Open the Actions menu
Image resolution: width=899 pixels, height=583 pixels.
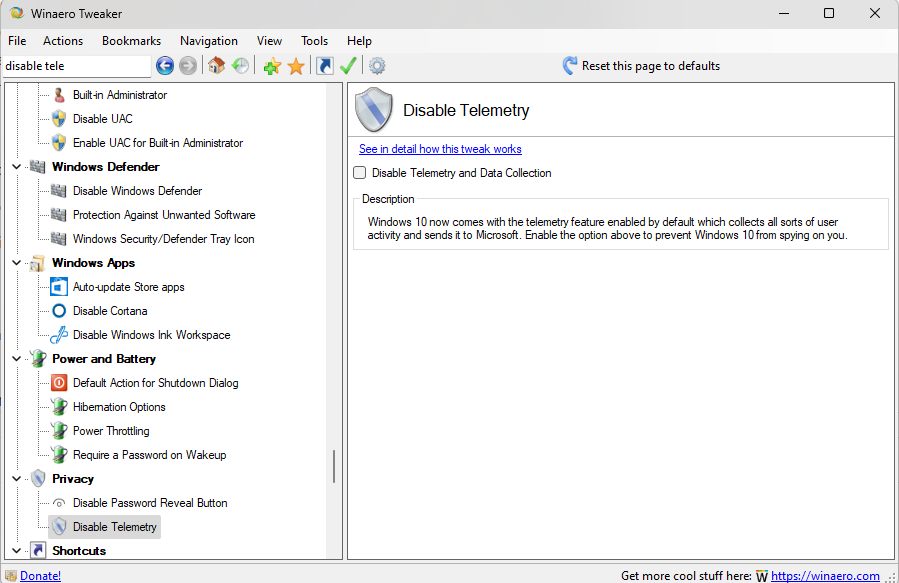(x=63, y=41)
